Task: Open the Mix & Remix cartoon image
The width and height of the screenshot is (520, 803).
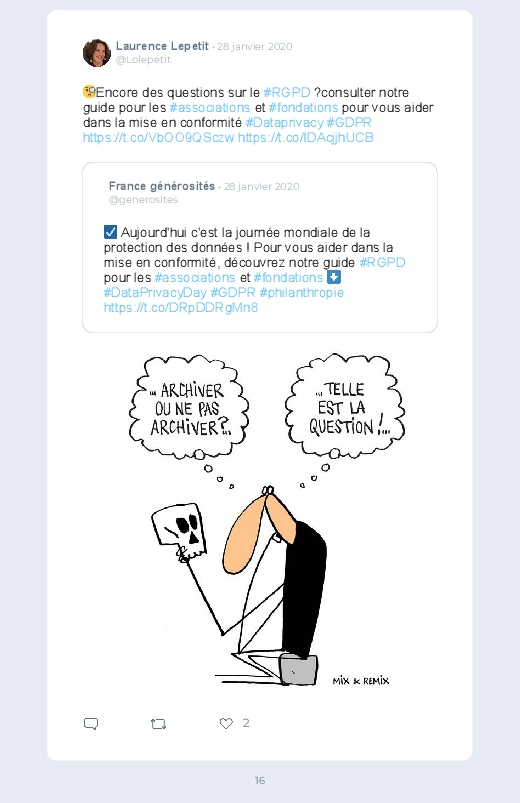Action: point(267,519)
